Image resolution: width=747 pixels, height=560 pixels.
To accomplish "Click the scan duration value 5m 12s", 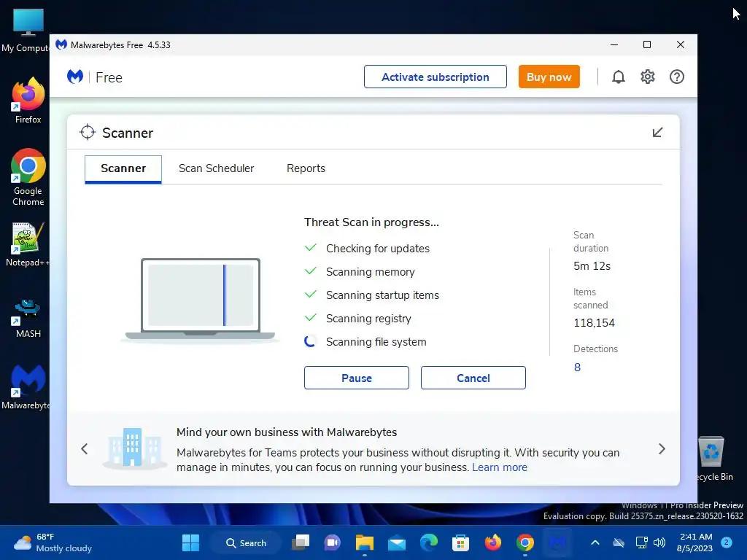I will pos(592,266).
